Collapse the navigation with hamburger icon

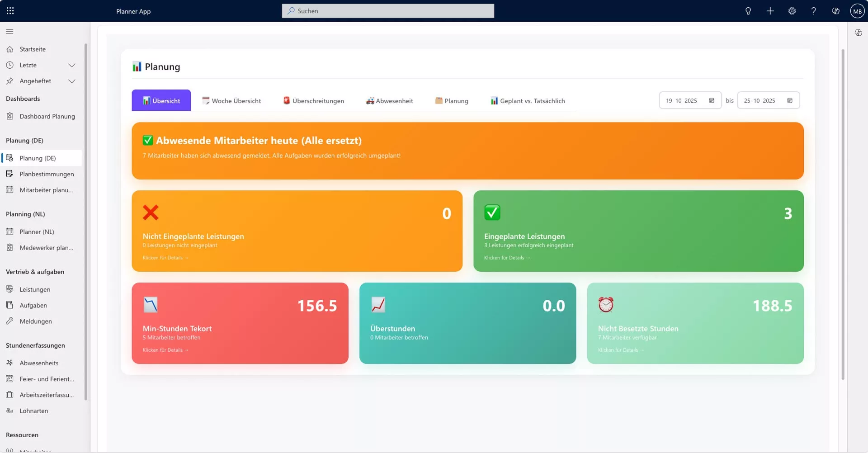point(9,32)
